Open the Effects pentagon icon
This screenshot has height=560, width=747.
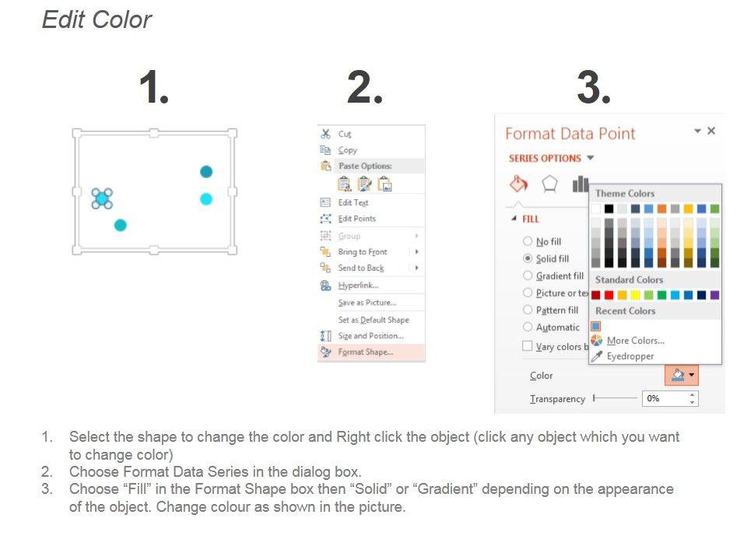(549, 184)
